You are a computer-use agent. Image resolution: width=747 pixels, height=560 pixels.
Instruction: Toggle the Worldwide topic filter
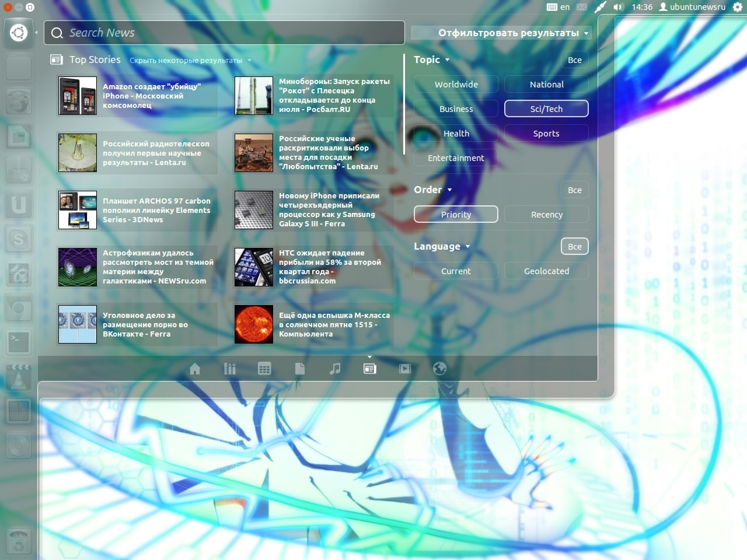(456, 85)
